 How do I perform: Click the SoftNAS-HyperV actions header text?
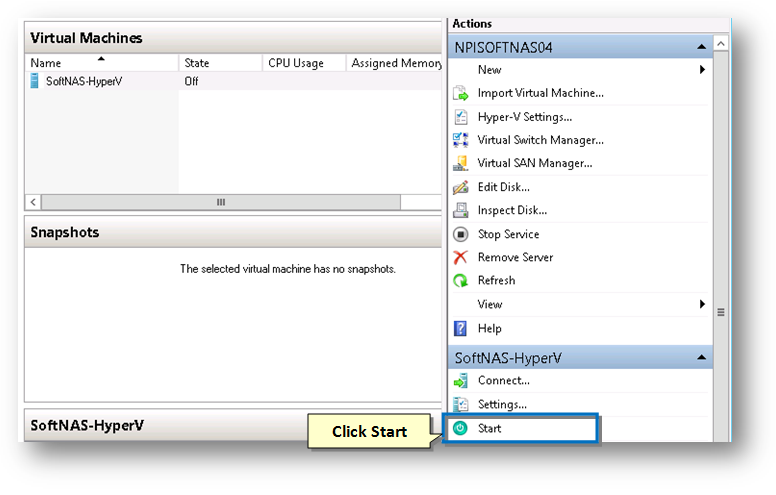[508, 358]
